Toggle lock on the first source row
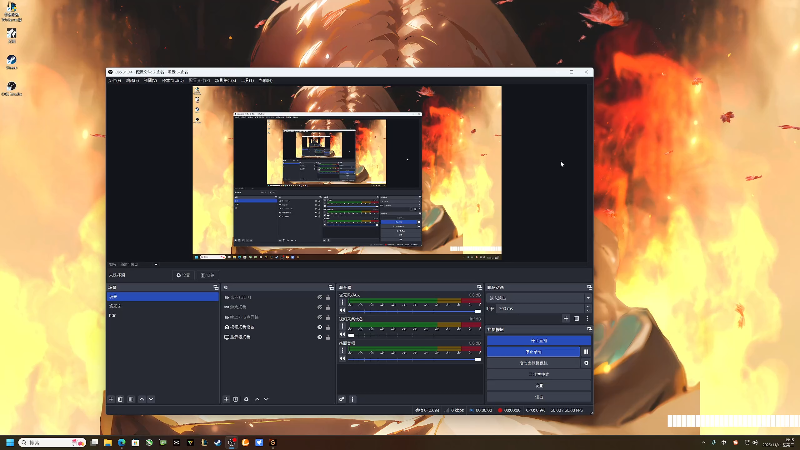This screenshot has height=450, width=800. [x=328, y=297]
